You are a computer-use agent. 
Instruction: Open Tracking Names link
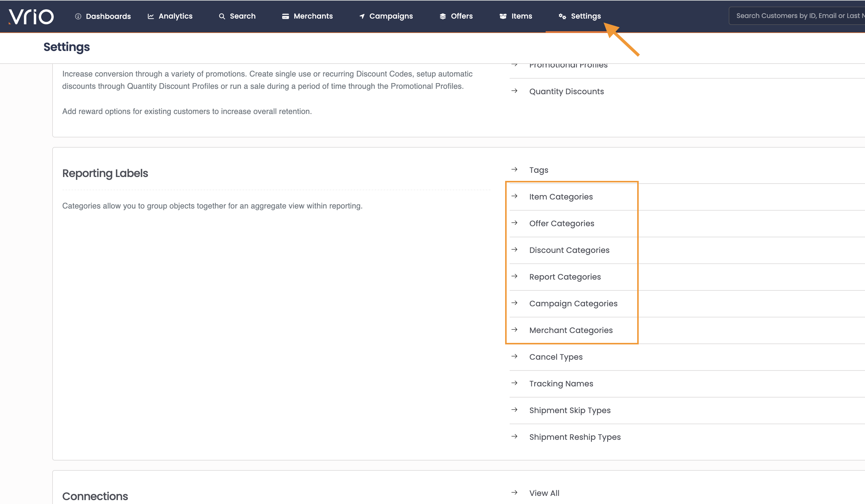point(561,384)
